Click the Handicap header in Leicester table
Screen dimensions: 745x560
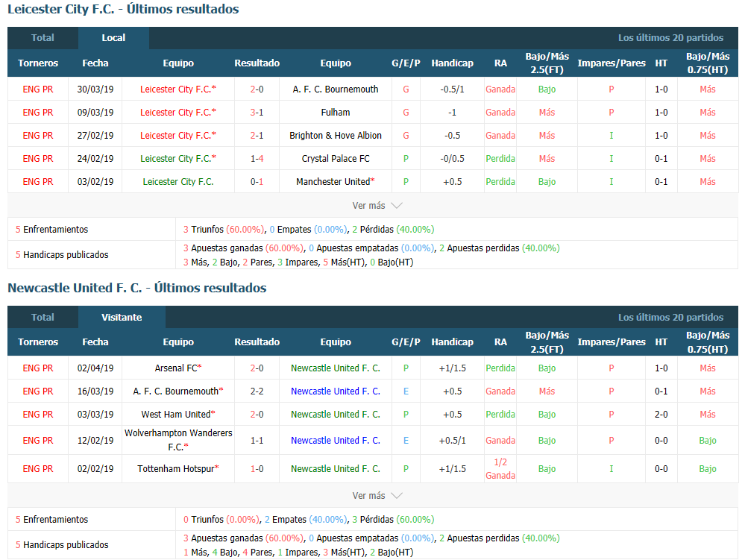[453, 63]
